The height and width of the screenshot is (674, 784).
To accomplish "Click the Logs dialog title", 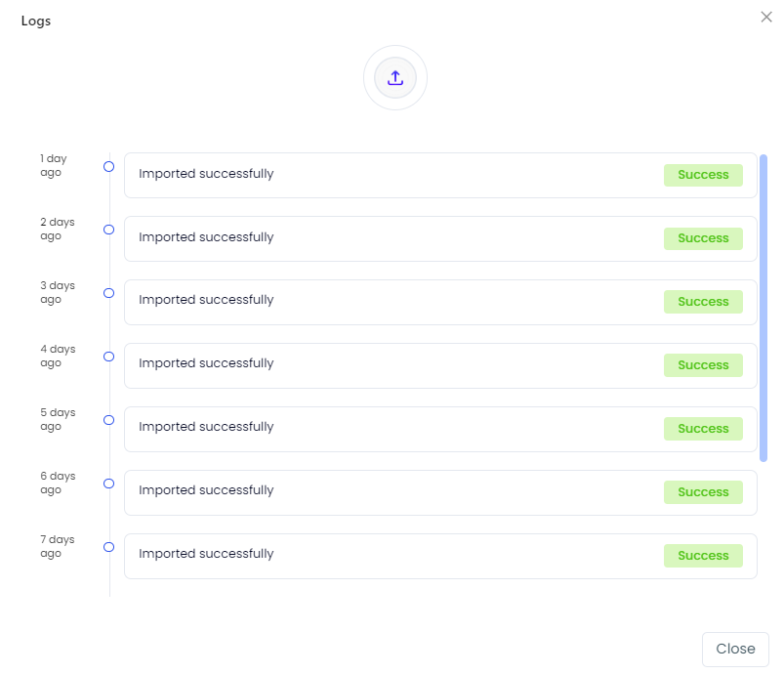I will [x=36, y=21].
